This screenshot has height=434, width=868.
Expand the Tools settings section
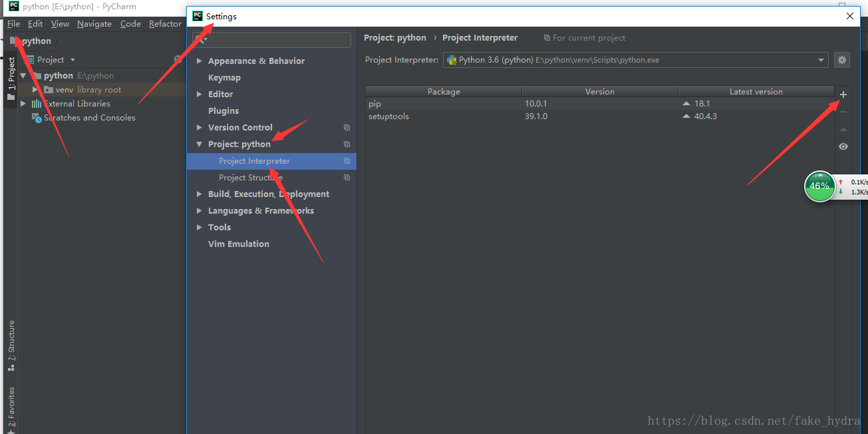199,227
